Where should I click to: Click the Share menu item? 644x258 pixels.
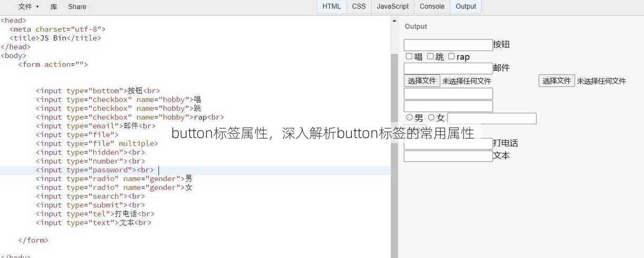point(77,7)
